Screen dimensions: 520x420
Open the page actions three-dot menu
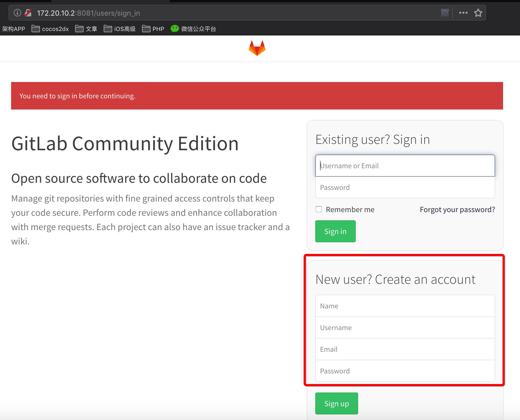point(463,13)
